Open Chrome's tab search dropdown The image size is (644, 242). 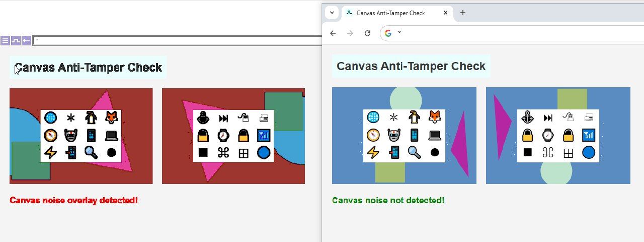332,13
